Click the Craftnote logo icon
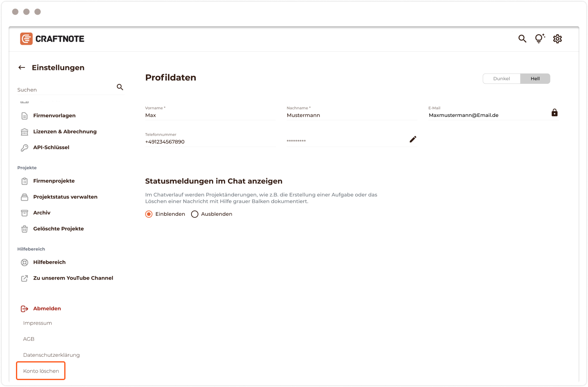The height and width of the screenshot is (387, 588). 26,39
